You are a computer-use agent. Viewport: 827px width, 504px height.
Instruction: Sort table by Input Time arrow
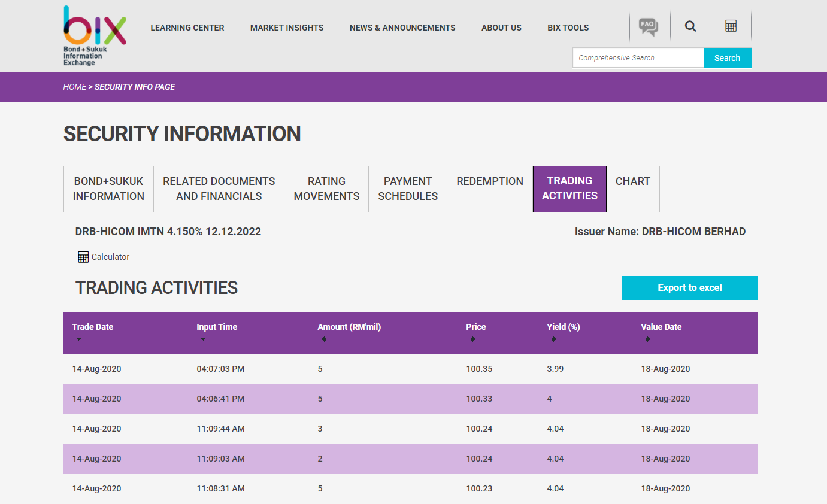coord(203,339)
